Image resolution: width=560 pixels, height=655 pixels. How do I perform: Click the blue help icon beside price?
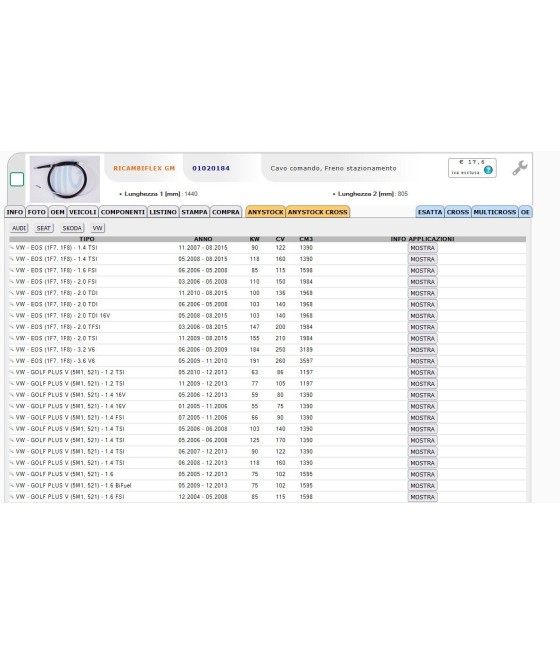pos(488,170)
